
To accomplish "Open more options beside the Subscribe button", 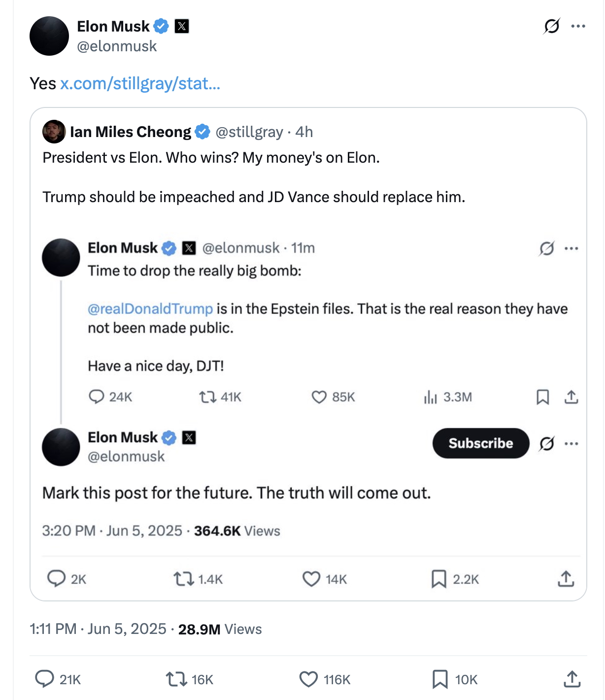I will coord(571,444).
